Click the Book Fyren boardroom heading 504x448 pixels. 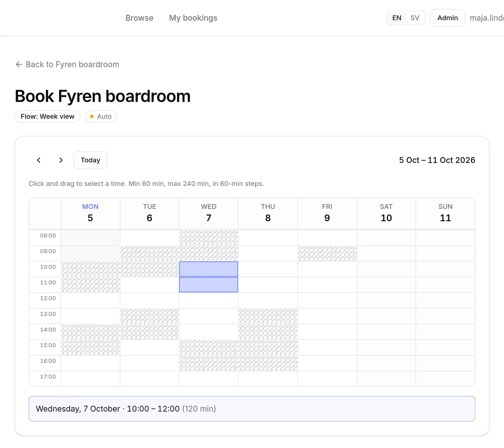[103, 96]
